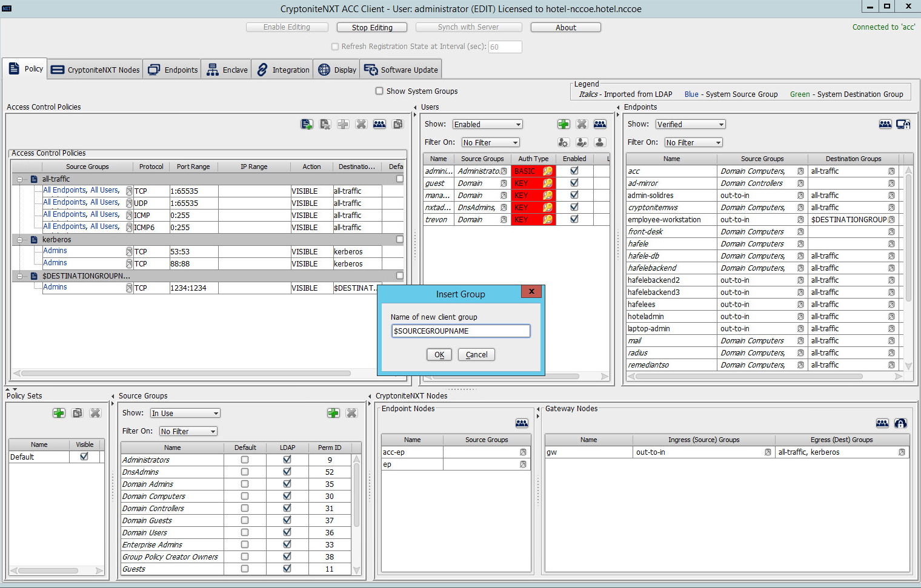The image size is (921, 588).
Task: Switch to the Software Update tab
Action: pos(401,70)
